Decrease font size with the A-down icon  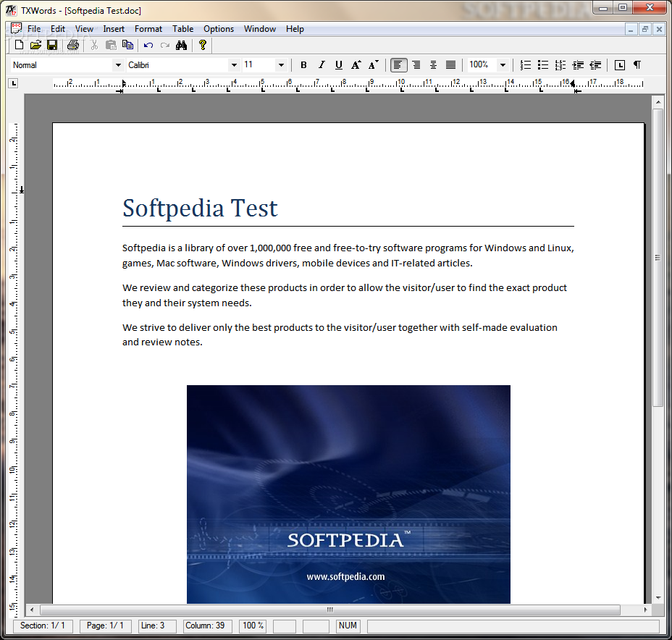pos(373,65)
